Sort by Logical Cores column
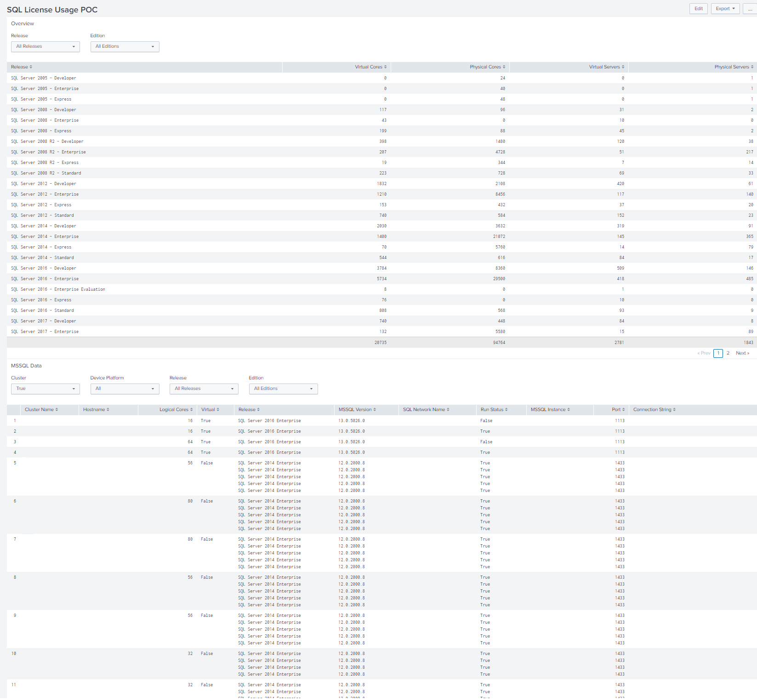This screenshot has width=757, height=700. [176, 410]
